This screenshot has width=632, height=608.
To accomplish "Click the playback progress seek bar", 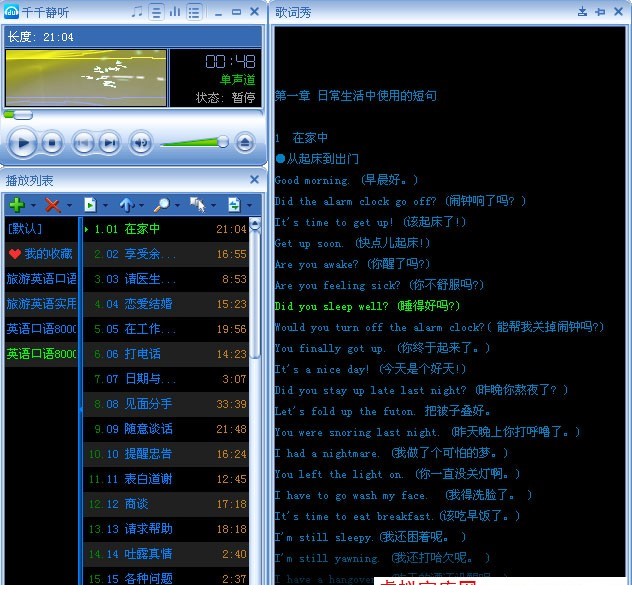I will pos(132,115).
